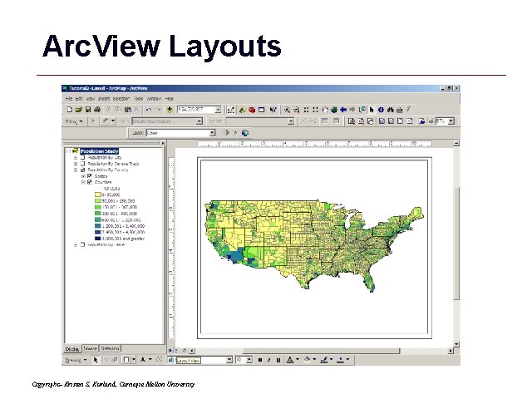
Task: Click the Zoom Whole Page layout icon
Action: tap(400, 121)
